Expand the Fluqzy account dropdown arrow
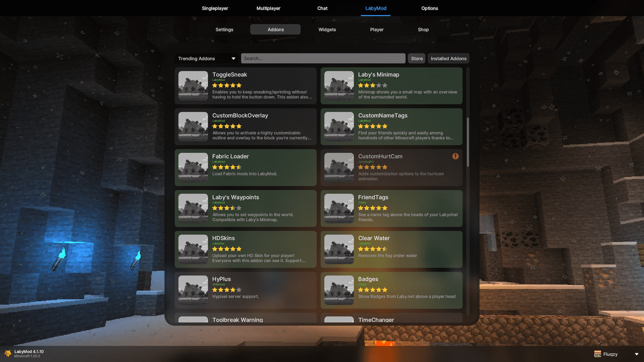The width and height of the screenshot is (644, 362). point(636,354)
